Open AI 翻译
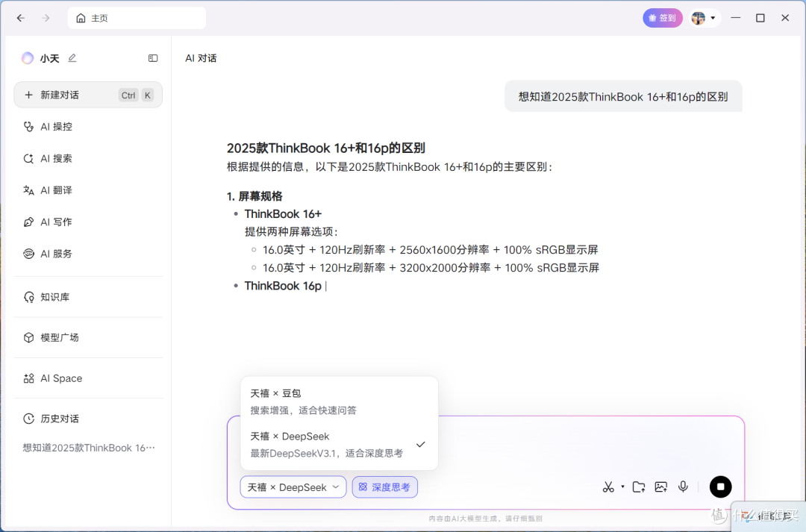806x532 pixels. click(88, 190)
